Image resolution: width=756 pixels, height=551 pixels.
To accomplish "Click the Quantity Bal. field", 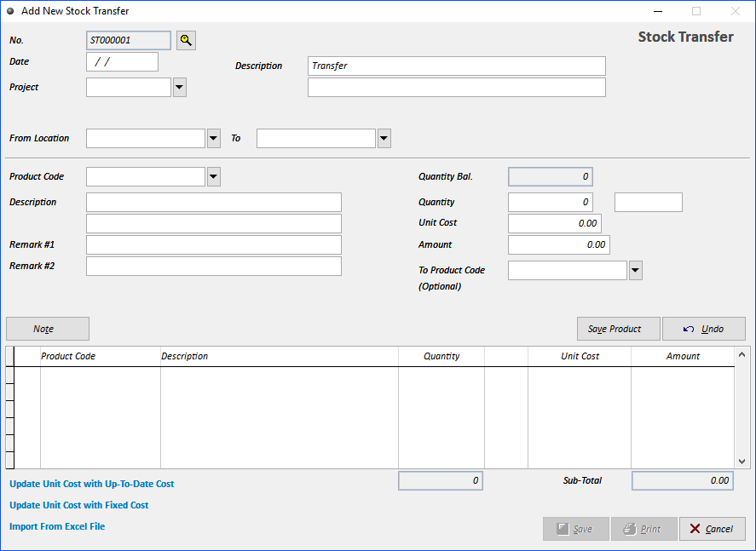I will [550, 177].
